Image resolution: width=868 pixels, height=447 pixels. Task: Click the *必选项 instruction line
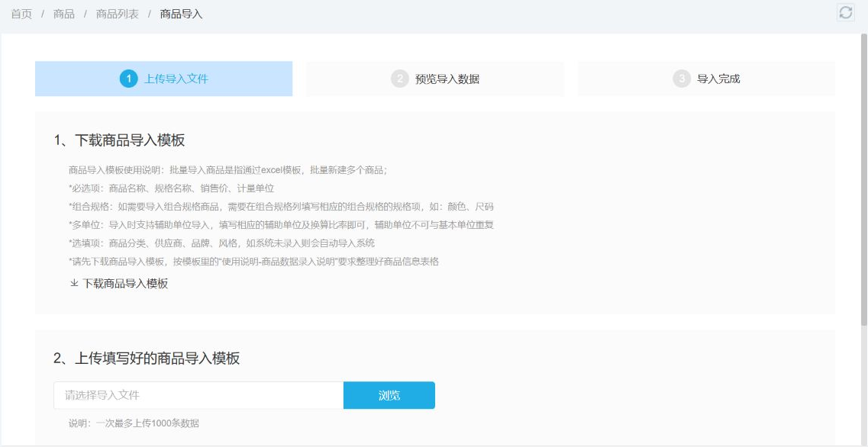172,188
